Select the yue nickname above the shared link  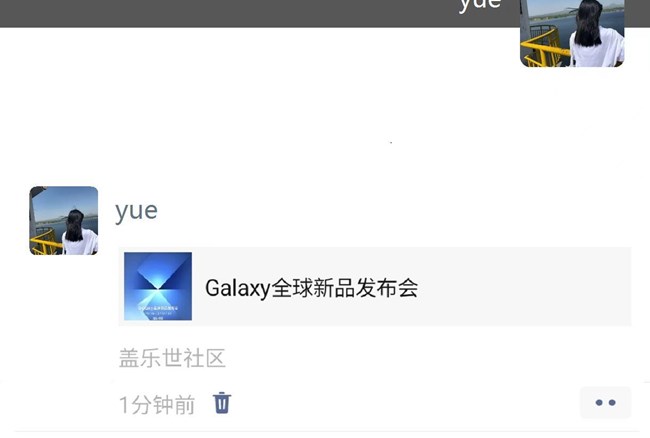click(x=136, y=211)
